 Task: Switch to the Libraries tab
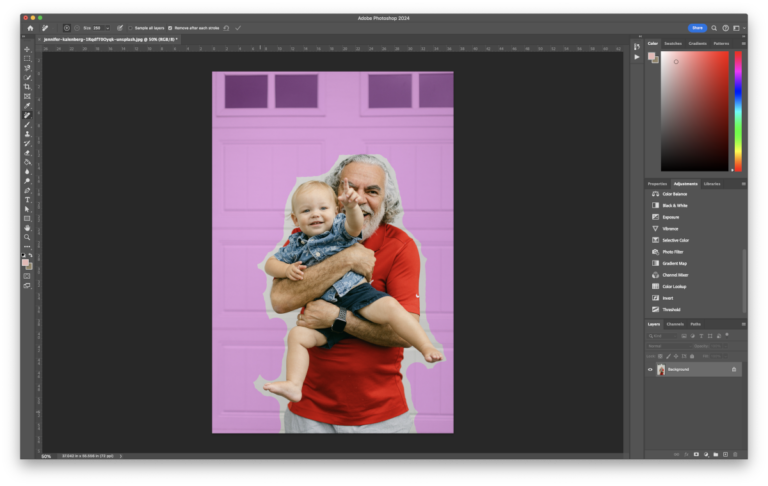point(712,184)
